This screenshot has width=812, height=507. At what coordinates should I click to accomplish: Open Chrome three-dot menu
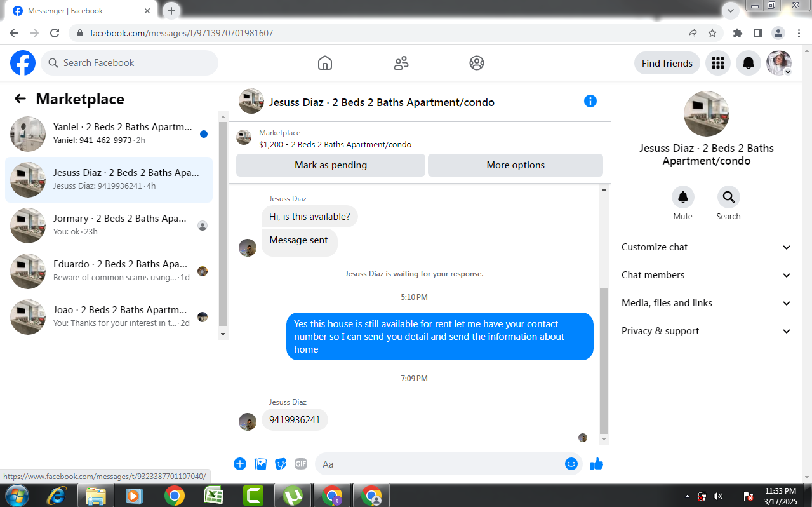[798, 33]
